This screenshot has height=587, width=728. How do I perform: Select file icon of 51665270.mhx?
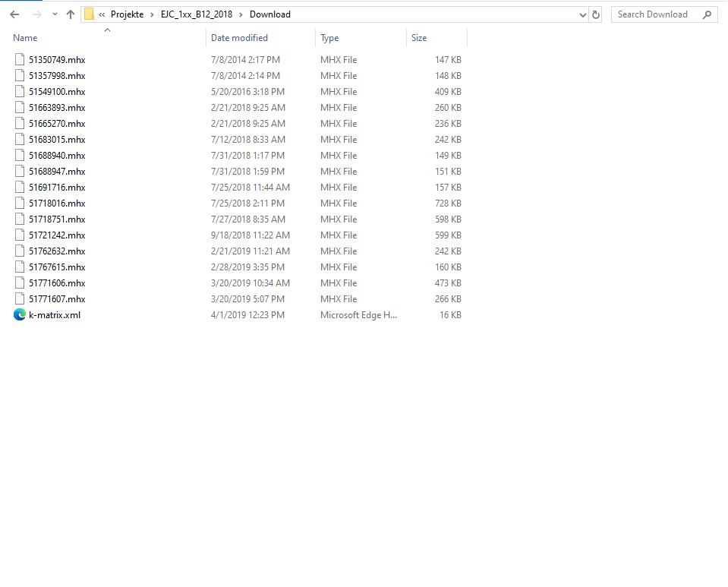coord(20,123)
